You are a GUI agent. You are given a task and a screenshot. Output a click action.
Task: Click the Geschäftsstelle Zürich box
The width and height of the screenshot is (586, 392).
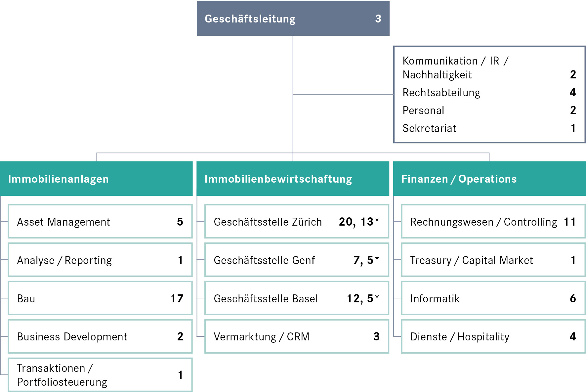tap(296, 221)
